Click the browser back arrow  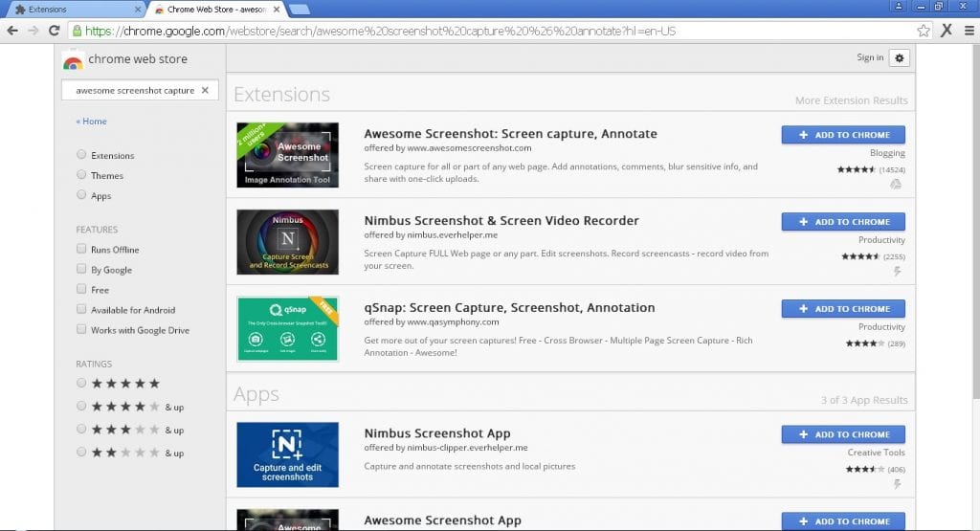coord(12,31)
